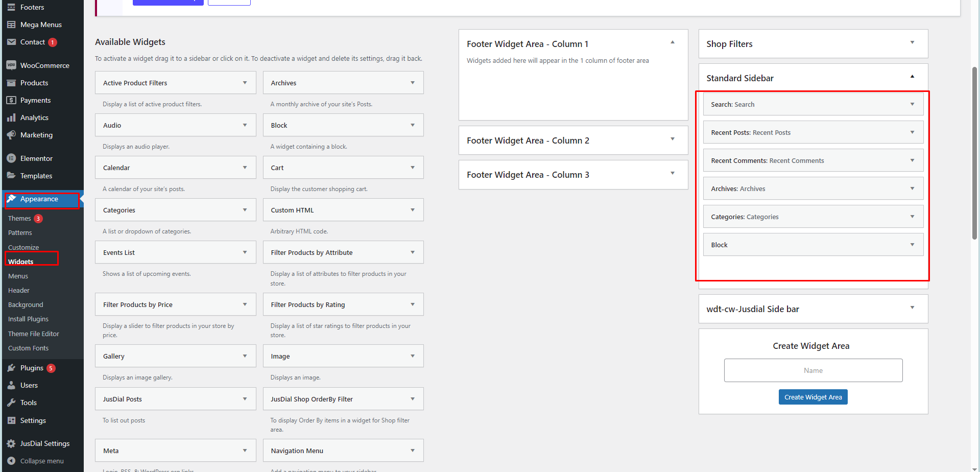
Task: Click the Payments icon in sidebar
Action: pos(11,100)
